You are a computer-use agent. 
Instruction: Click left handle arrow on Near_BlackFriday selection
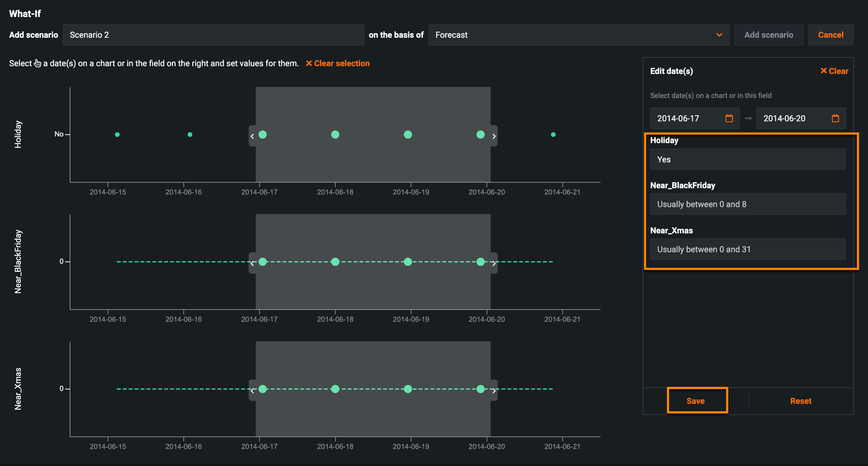pos(252,263)
